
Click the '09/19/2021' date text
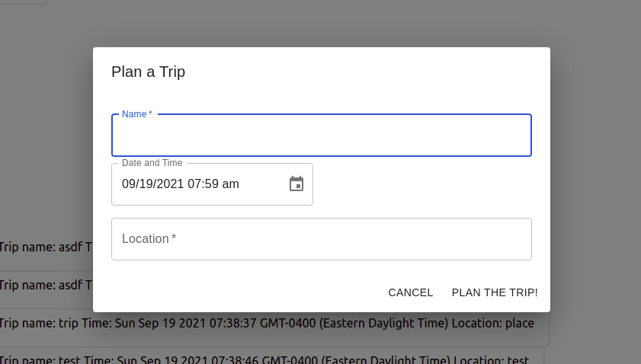pos(152,184)
